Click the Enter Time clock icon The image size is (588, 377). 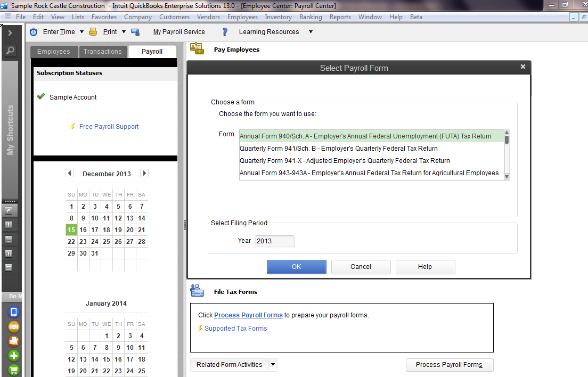pyautogui.click(x=34, y=32)
